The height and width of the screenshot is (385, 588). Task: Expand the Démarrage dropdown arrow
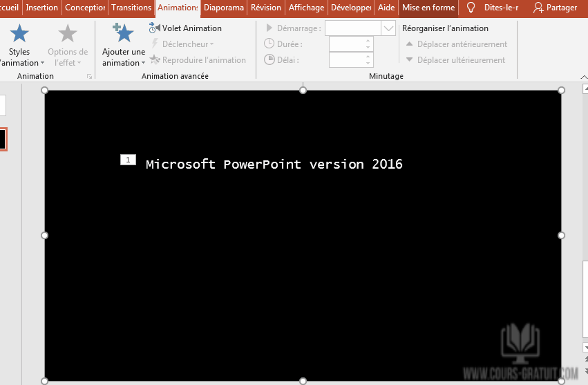(x=388, y=28)
